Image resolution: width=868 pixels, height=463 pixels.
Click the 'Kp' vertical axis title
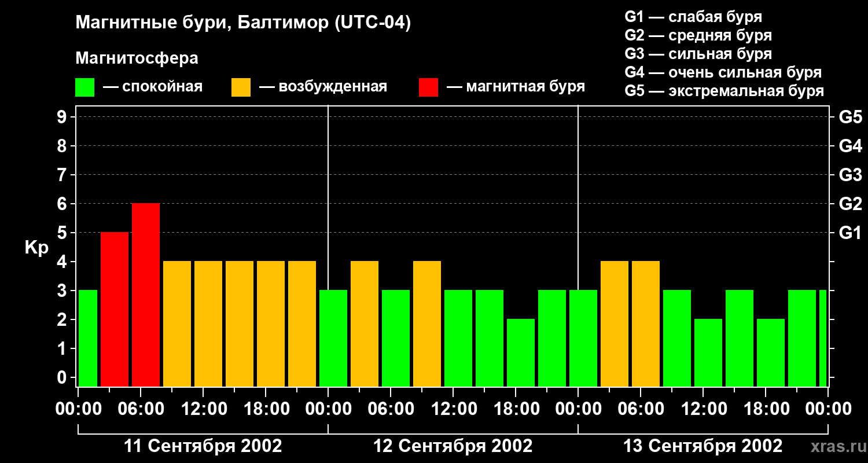click(x=36, y=248)
